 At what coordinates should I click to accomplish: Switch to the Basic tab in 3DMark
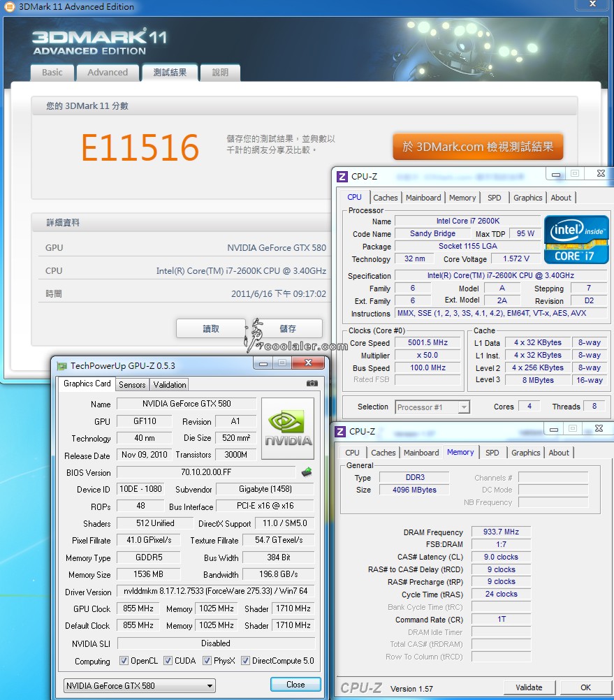52,73
